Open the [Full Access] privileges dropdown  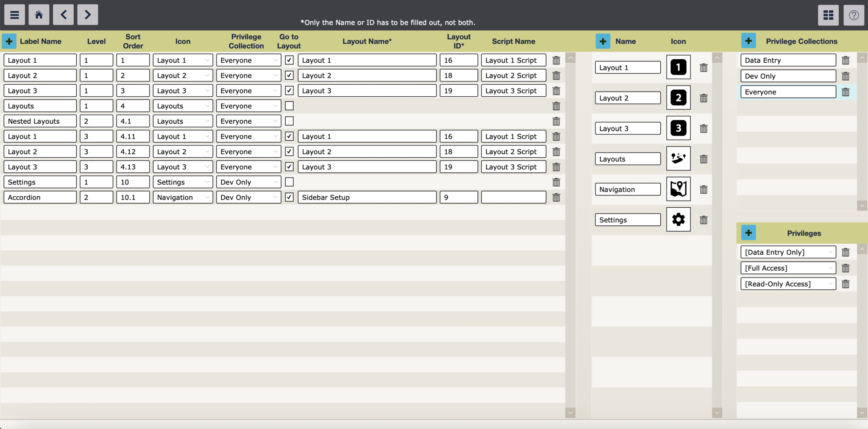pos(787,267)
